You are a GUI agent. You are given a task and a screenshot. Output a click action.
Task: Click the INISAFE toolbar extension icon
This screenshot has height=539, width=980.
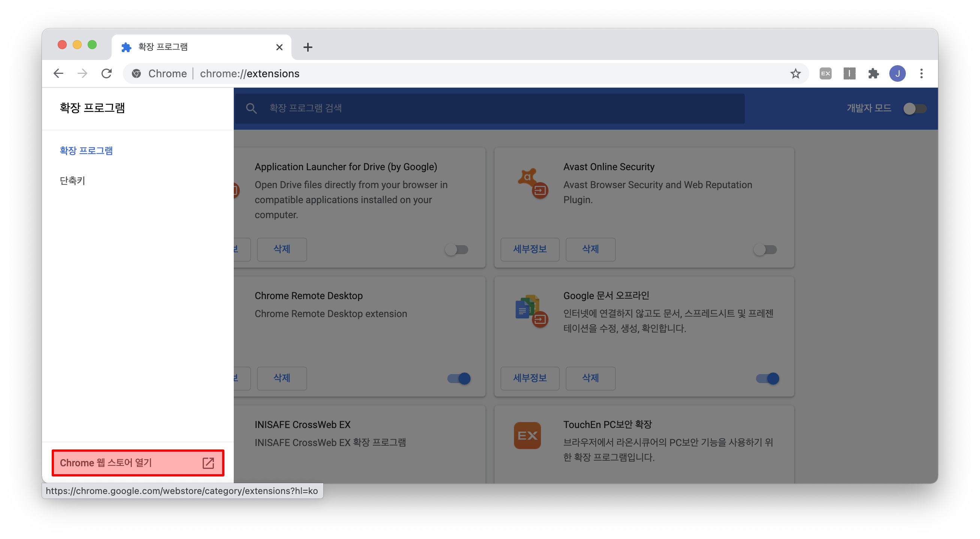[849, 73]
